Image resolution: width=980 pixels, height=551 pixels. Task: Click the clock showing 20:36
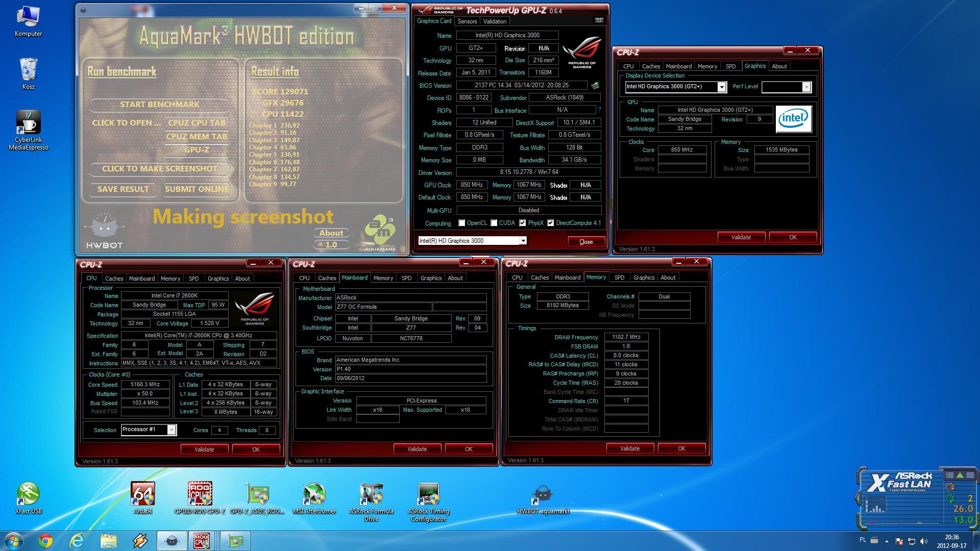pyautogui.click(x=951, y=537)
